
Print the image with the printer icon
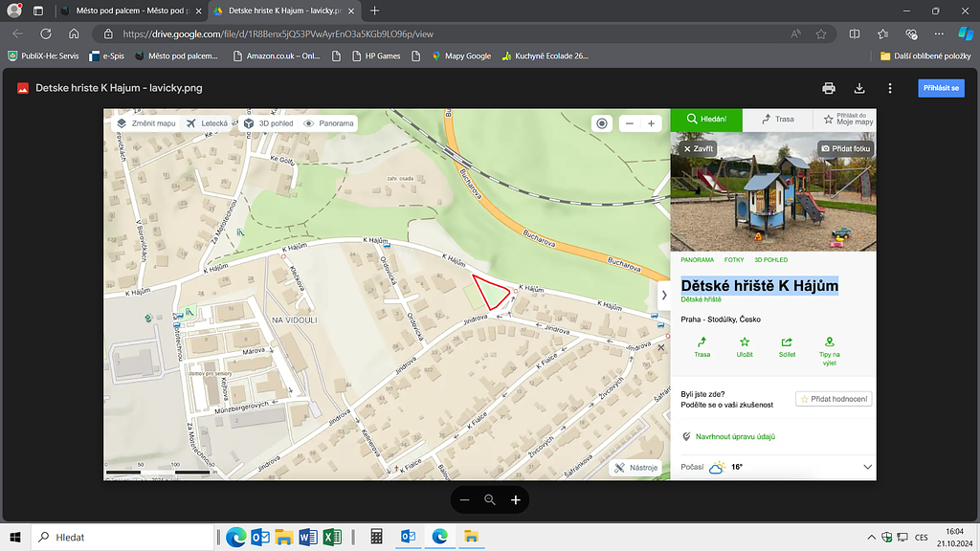829,88
